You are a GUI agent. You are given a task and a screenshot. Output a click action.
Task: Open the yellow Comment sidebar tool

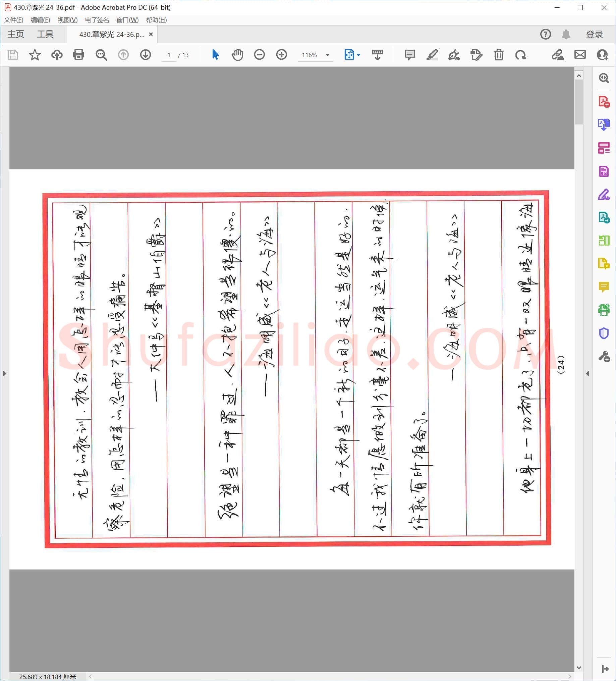coord(604,287)
